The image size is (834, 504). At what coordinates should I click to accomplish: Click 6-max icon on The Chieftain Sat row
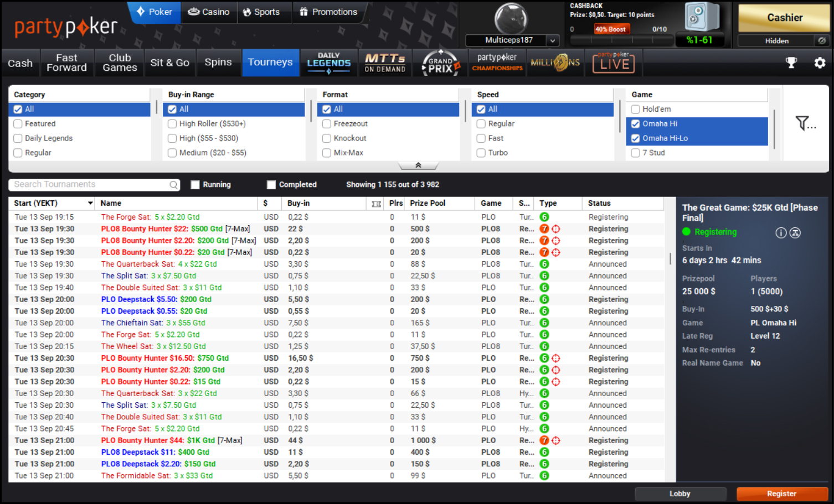coord(544,323)
